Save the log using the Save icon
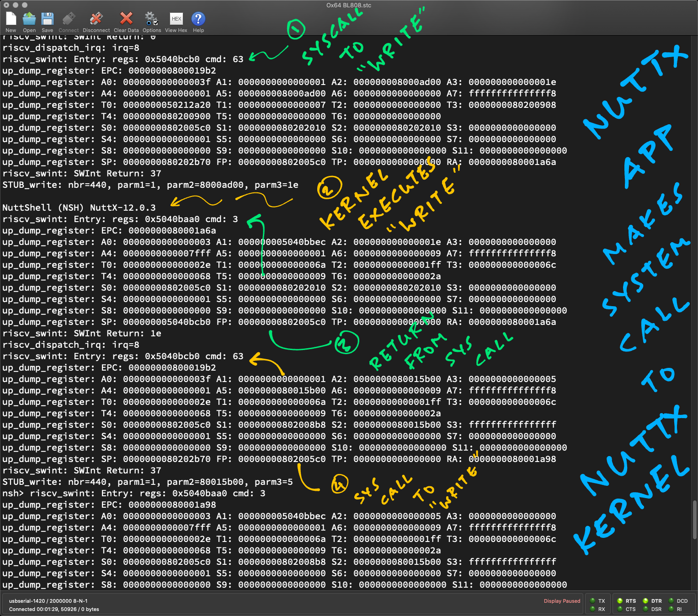Image resolution: width=698 pixels, height=616 pixels. (x=48, y=19)
